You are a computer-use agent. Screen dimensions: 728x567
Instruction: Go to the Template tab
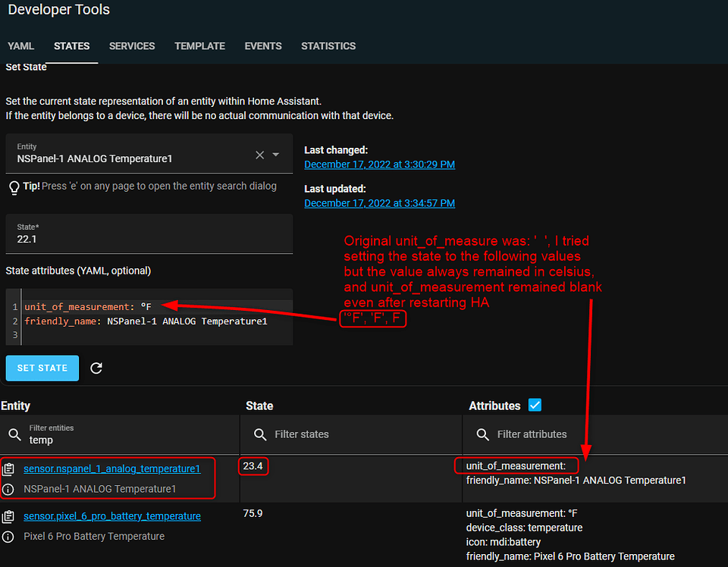199,46
